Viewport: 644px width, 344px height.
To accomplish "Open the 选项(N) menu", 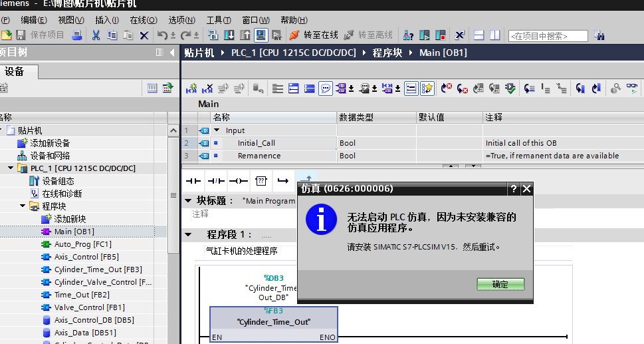I will click(181, 20).
